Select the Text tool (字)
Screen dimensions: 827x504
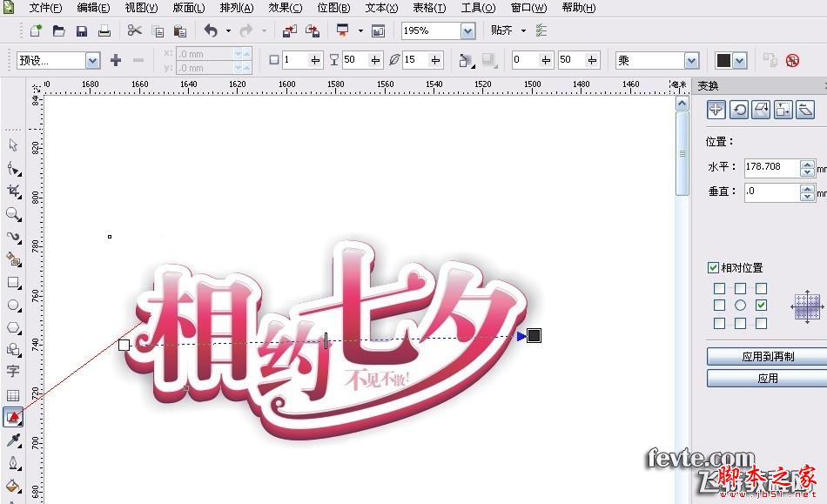coord(13,373)
